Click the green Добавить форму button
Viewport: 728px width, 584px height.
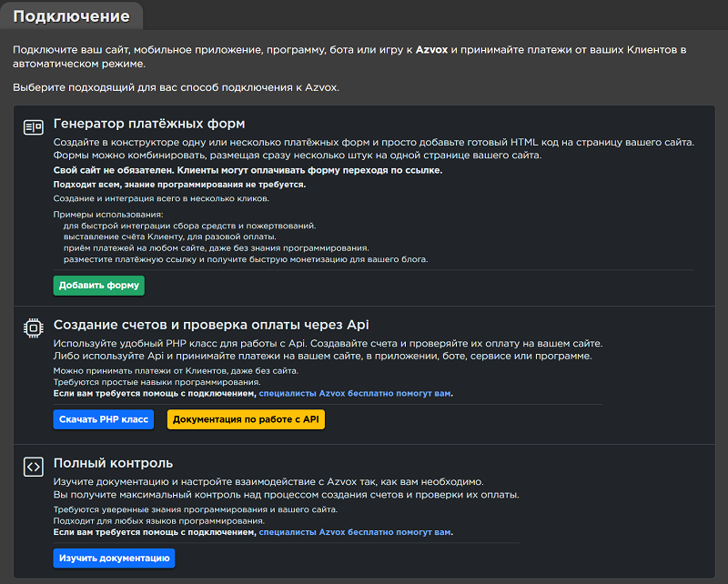[99, 286]
